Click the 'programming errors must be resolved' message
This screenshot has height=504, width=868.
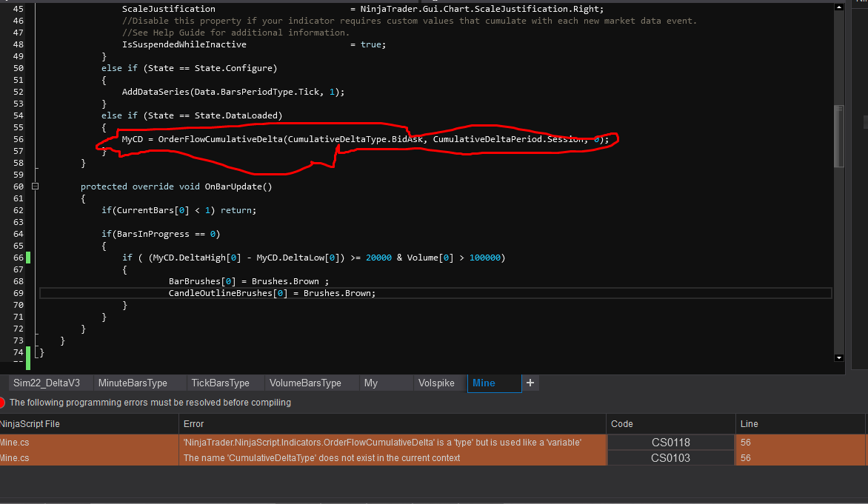[x=150, y=402]
